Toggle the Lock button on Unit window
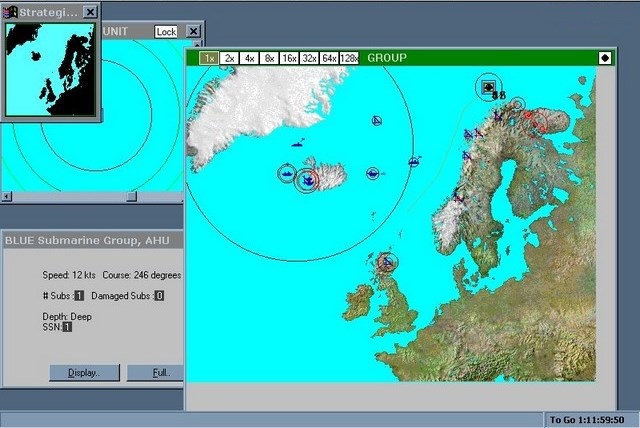Screen dimensions: 640x428 166,32
